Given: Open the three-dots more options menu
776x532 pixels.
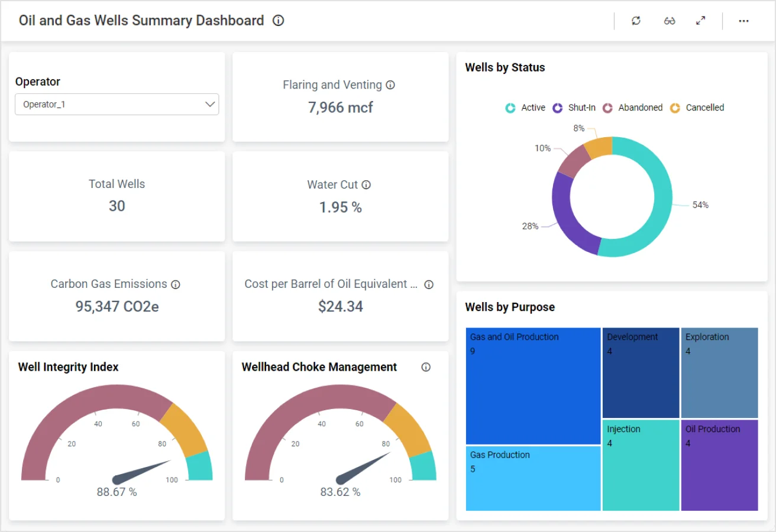Looking at the screenshot, I should coord(743,21).
